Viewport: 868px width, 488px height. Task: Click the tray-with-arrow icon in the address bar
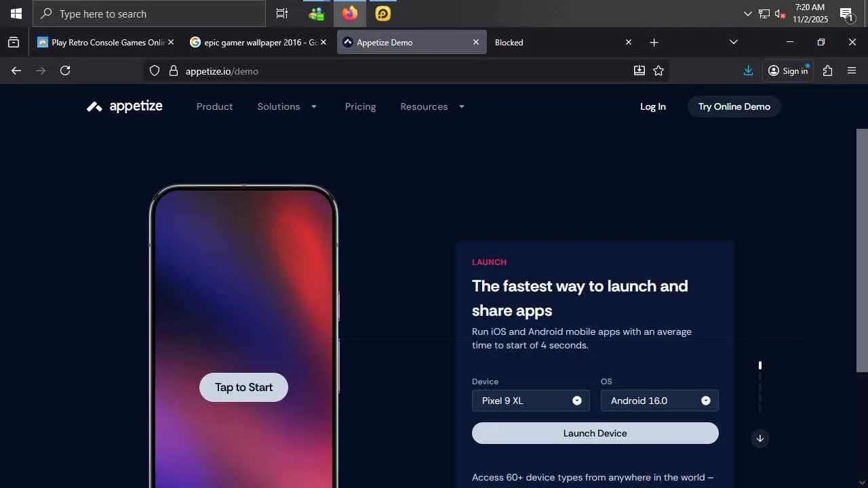tap(639, 70)
